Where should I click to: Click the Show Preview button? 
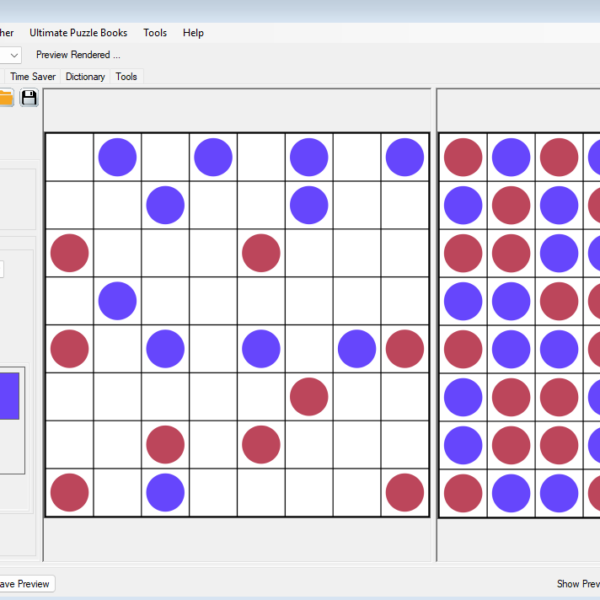577,583
